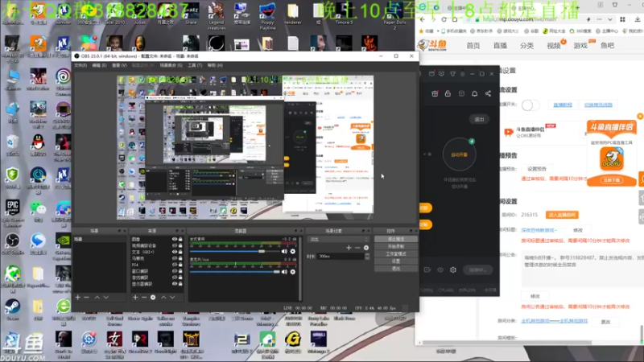
Task: Click the share icon in Douyu companion
Action: 488,93
